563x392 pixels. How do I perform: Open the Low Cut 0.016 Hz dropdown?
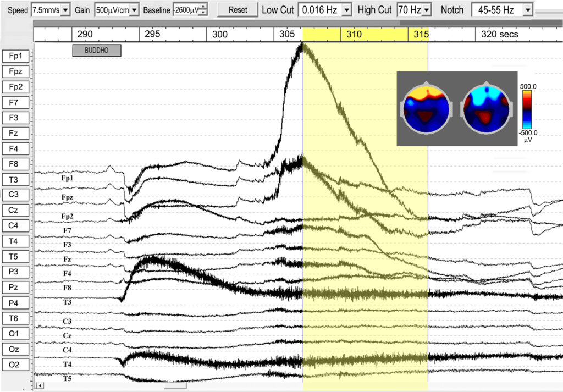346,10
